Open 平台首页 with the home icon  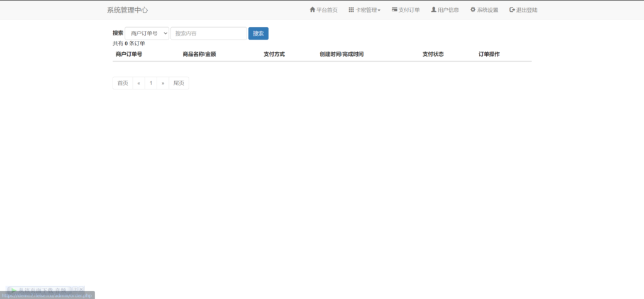[x=324, y=10]
